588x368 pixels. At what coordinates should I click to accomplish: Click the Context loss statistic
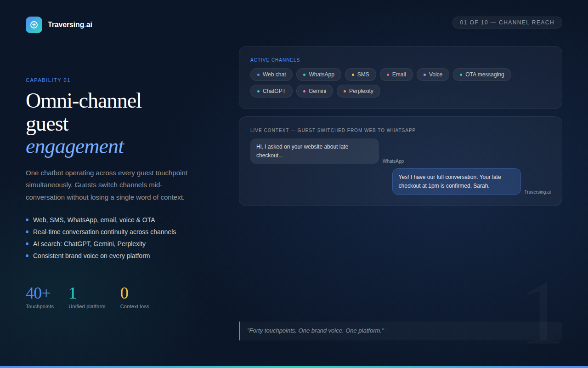(135, 298)
